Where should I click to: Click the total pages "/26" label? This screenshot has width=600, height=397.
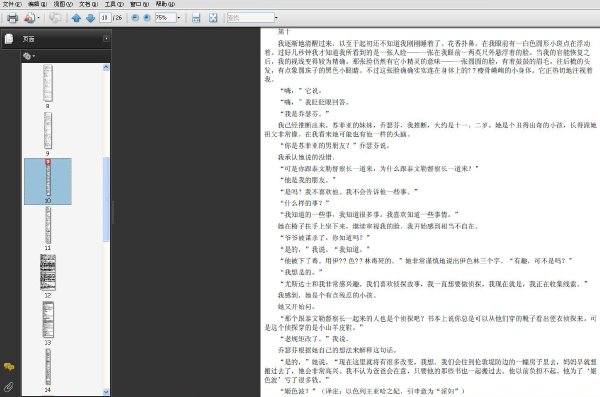tap(117, 18)
